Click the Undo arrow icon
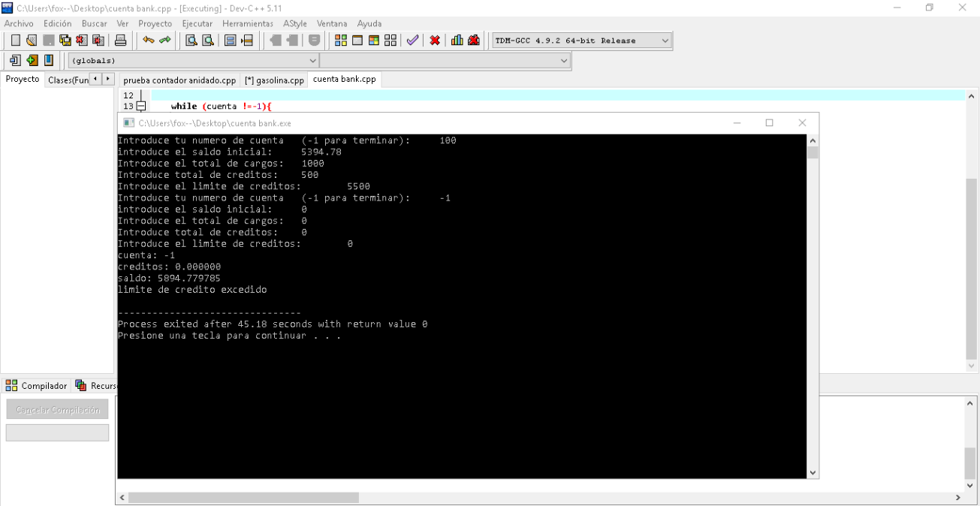980x506 pixels. (149, 41)
